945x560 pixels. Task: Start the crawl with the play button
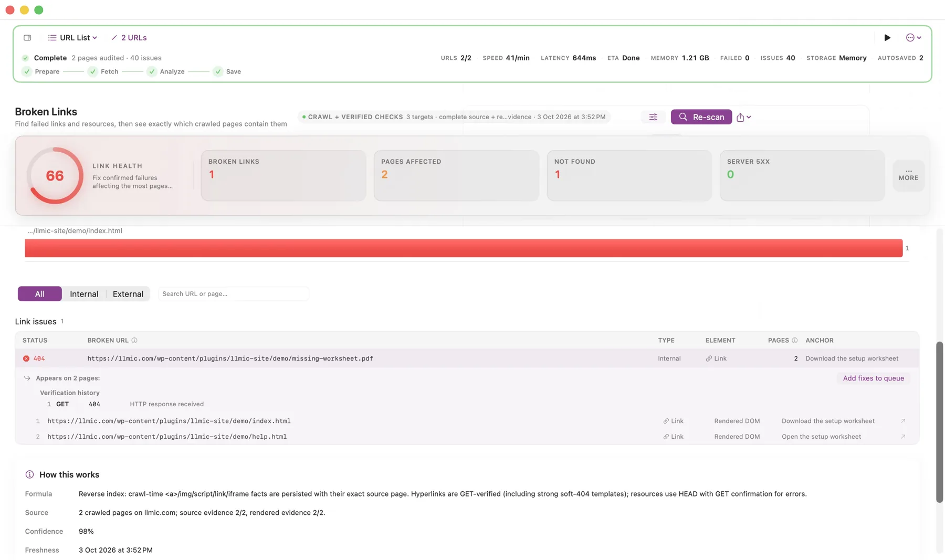[887, 38]
